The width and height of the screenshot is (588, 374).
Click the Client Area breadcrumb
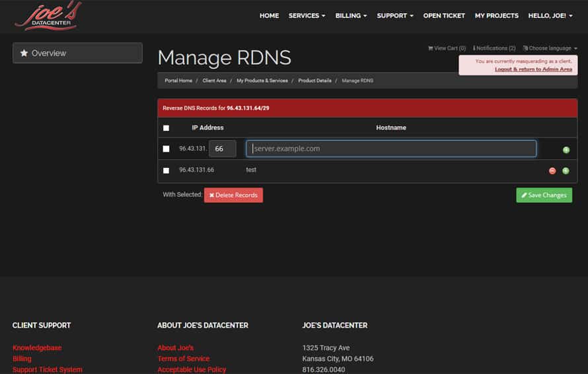[214, 81]
